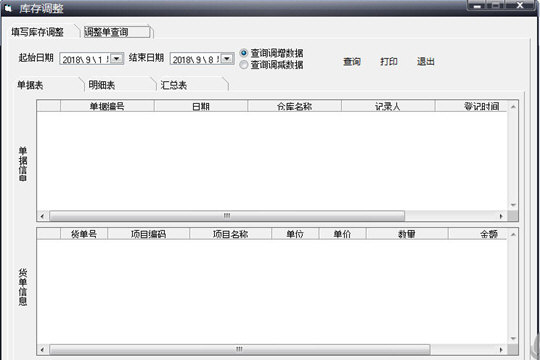
Task: Click right scroll arrow of 单据信息 grid
Action: point(501,216)
